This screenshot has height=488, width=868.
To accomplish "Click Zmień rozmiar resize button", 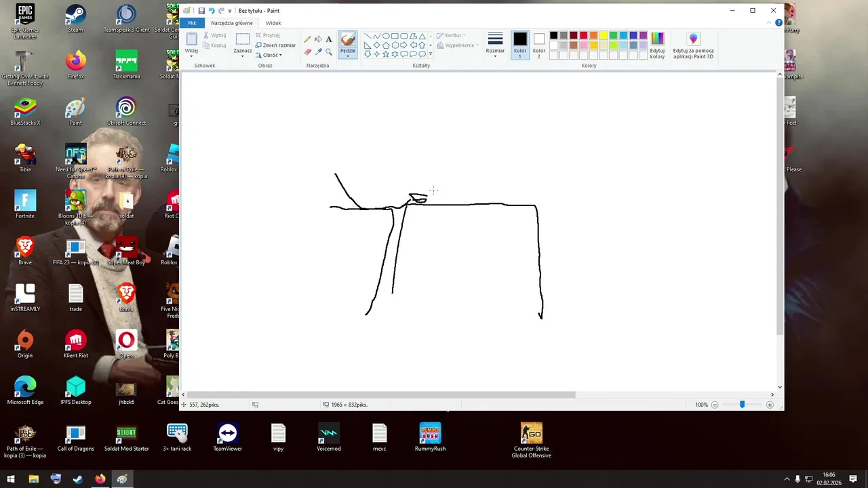I will click(x=275, y=45).
